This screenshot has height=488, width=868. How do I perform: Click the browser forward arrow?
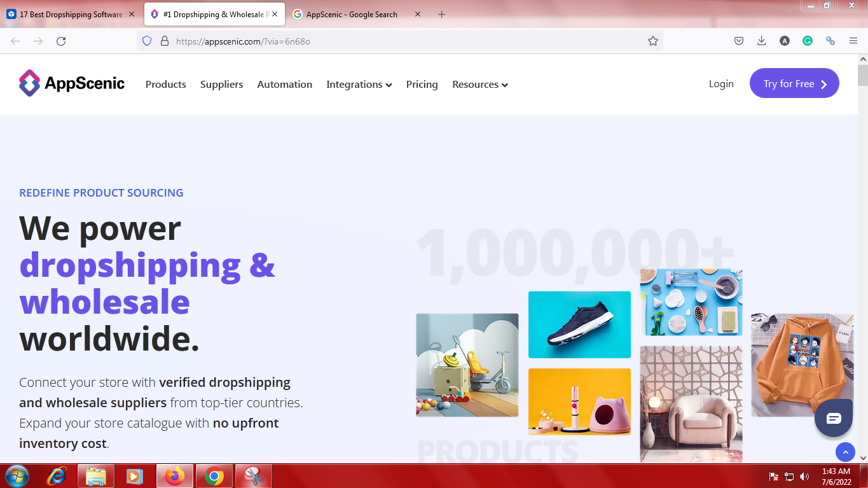pyautogui.click(x=38, y=41)
